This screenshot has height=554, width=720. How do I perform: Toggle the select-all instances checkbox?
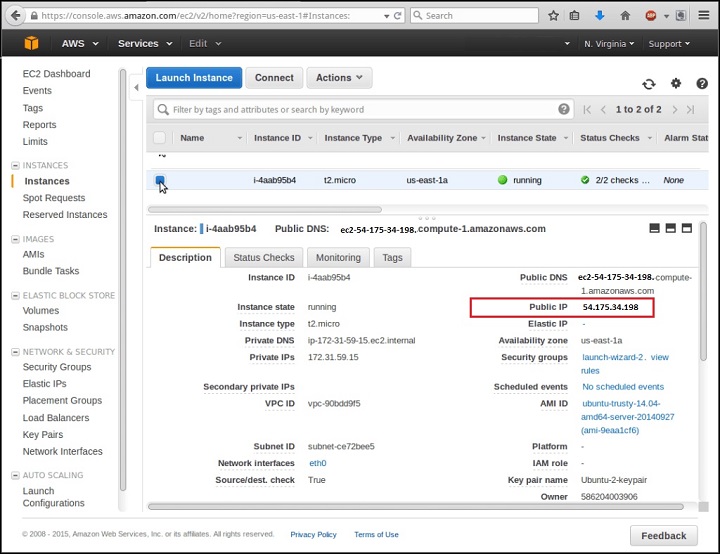point(159,137)
